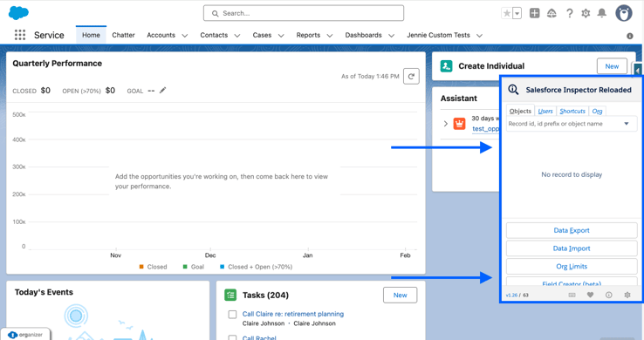This screenshot has height=340, width=644.
Task: Open the Cases tab
Action: [x=262, y=35]
